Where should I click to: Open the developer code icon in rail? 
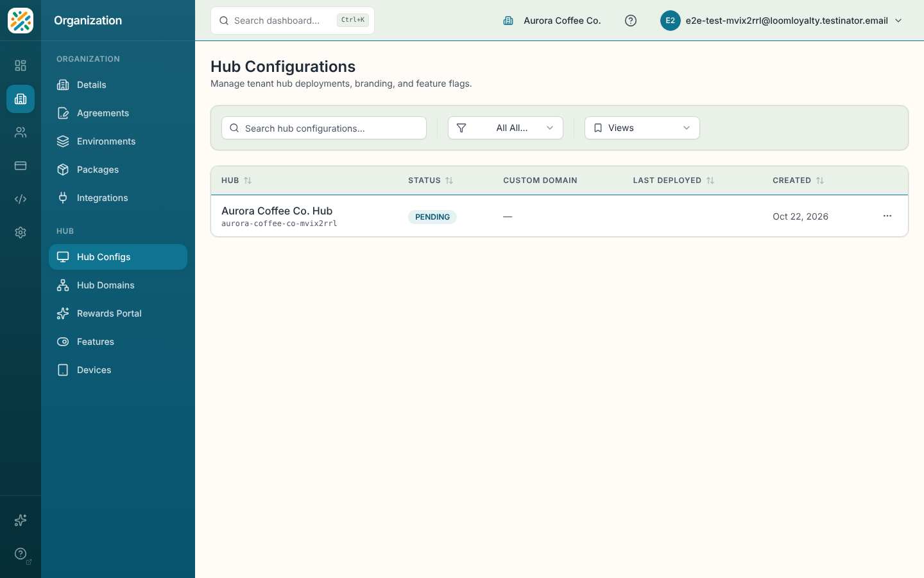(21, 199)
